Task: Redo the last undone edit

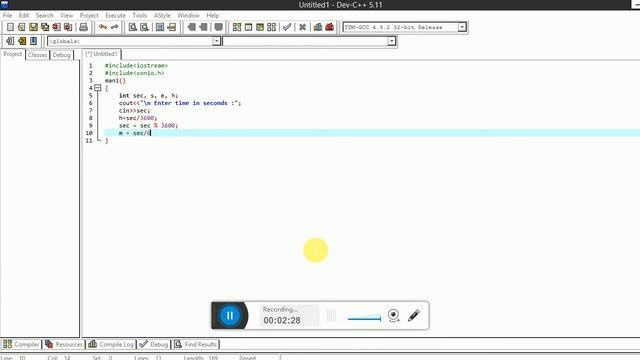Action: [114, 27]
